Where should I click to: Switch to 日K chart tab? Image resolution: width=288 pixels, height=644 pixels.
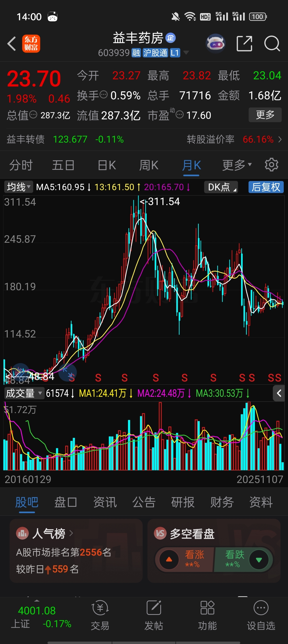(107, 165)
